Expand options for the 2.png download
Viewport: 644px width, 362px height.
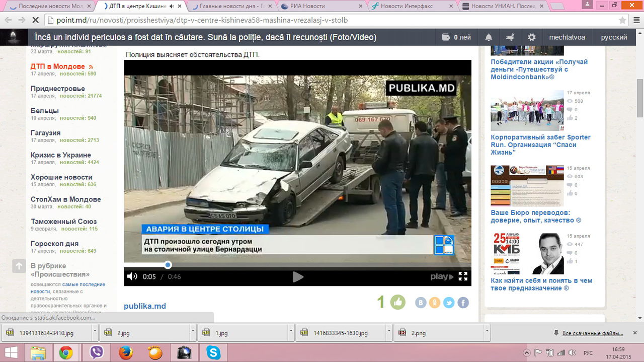tap(487, 333)
